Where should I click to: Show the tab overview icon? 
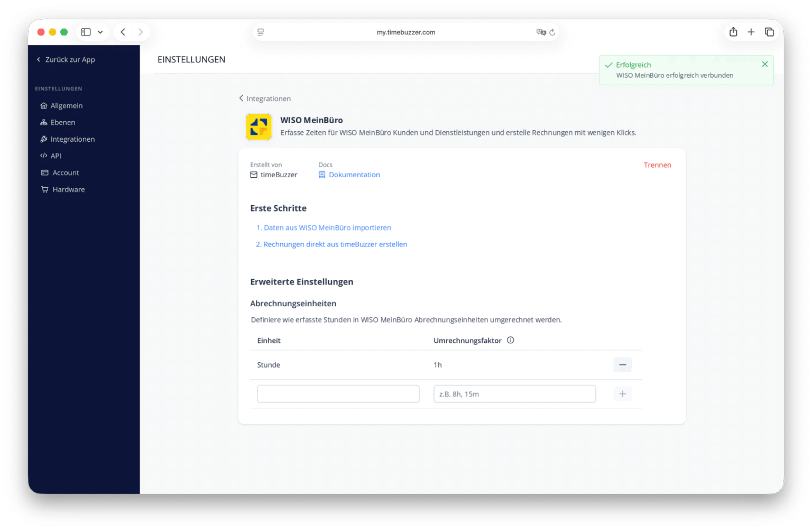point(769,32)
